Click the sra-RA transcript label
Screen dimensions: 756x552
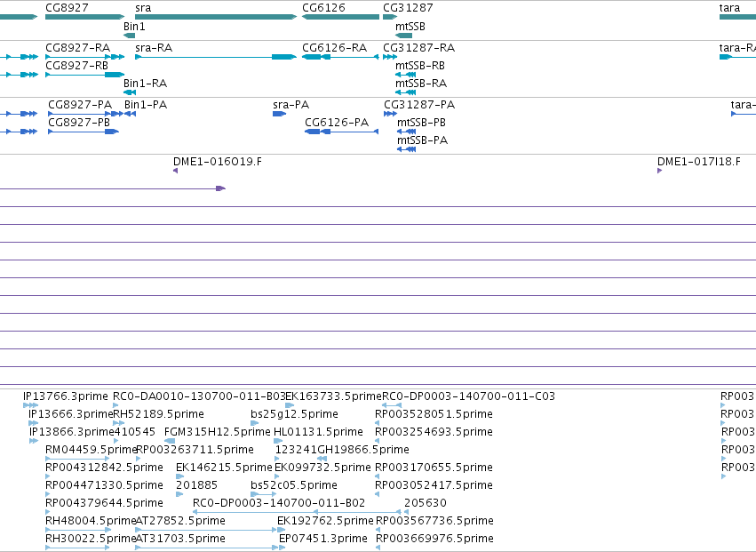154,48
